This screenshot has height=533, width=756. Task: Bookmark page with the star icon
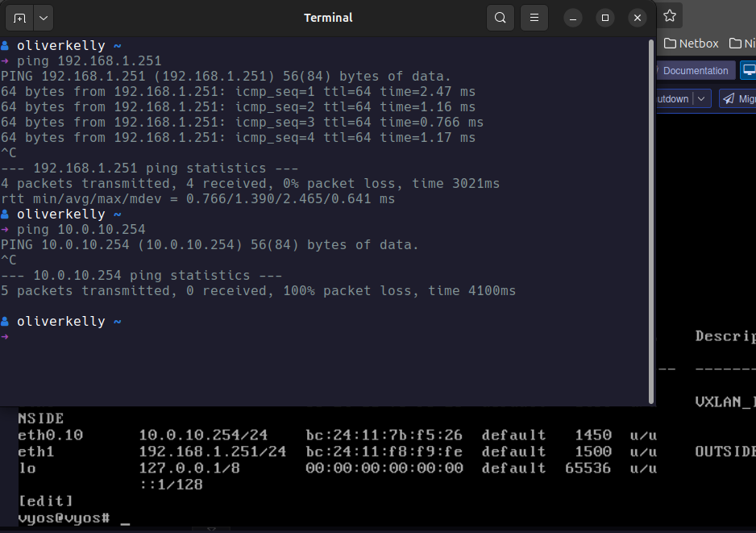(x=669, y=15)
